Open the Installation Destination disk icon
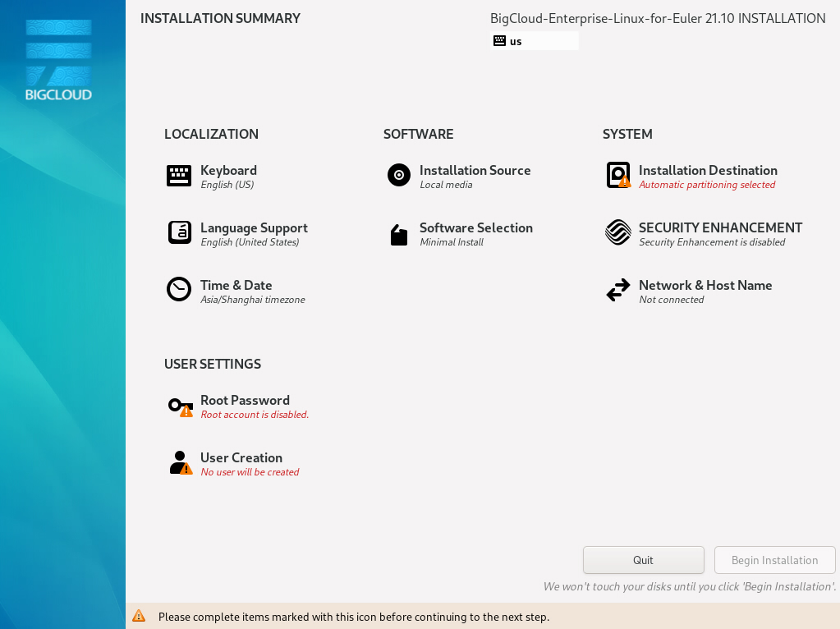Screen dimensions: 840x629 click(618, 175)
